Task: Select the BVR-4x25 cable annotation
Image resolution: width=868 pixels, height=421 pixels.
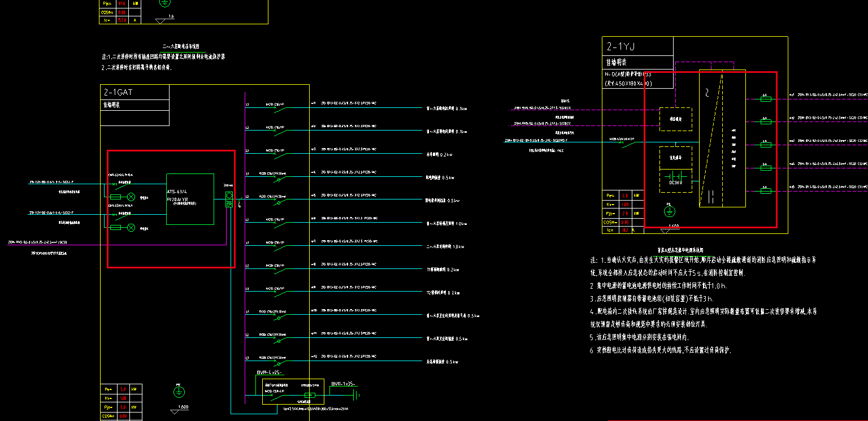Action: 269,373
